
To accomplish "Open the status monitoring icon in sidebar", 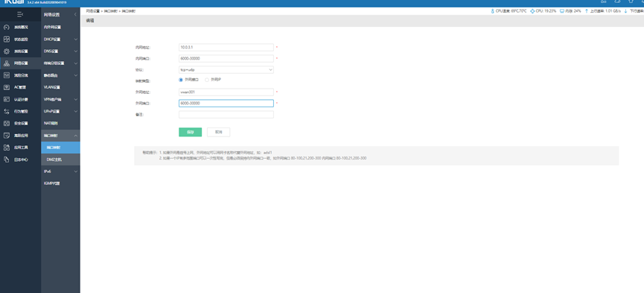I will (x=6, y=40).
